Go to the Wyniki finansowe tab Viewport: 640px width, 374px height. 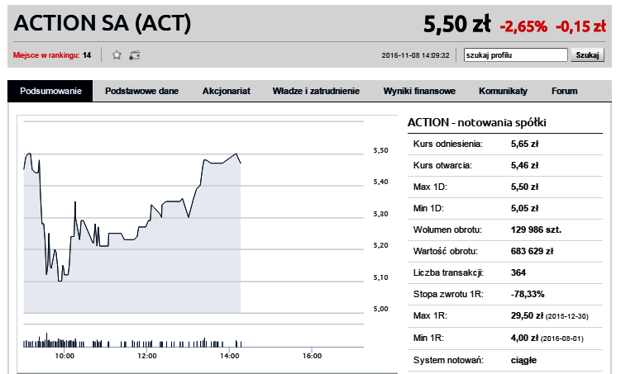(x=419, y=91)
